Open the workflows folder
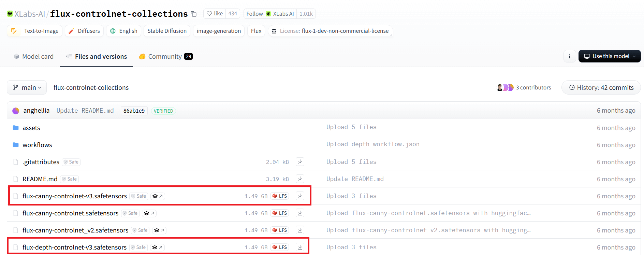 37,145
